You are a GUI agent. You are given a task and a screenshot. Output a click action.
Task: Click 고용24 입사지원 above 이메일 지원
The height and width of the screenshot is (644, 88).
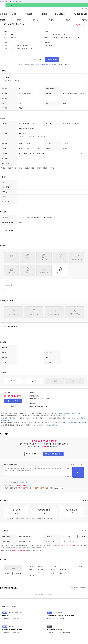13,401
